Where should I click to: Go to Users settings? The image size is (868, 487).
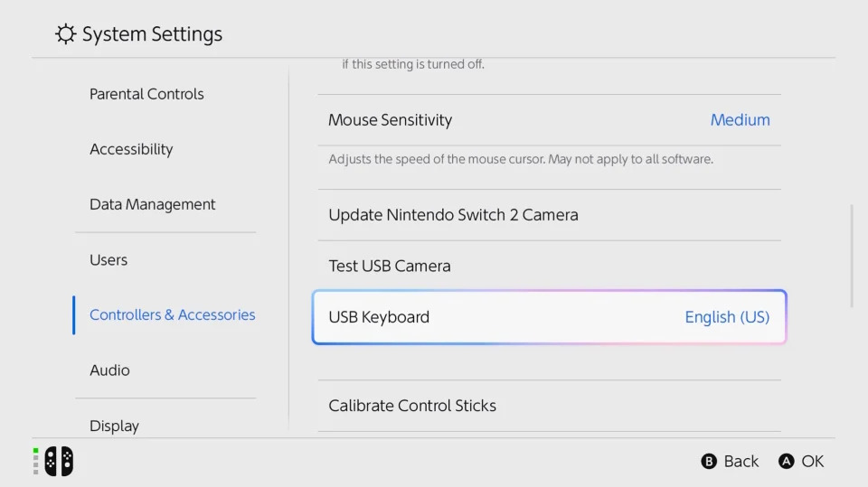coord(108,260)
